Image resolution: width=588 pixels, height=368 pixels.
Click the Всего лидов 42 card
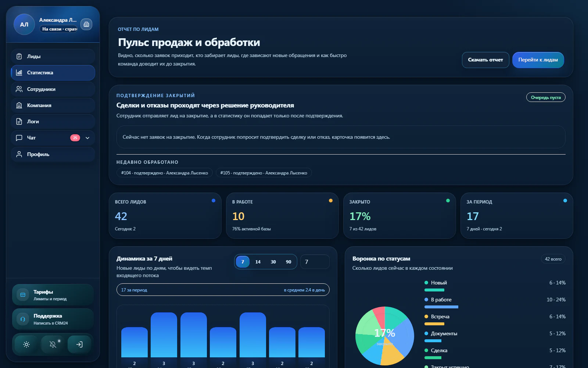click(x=165, y=216)
